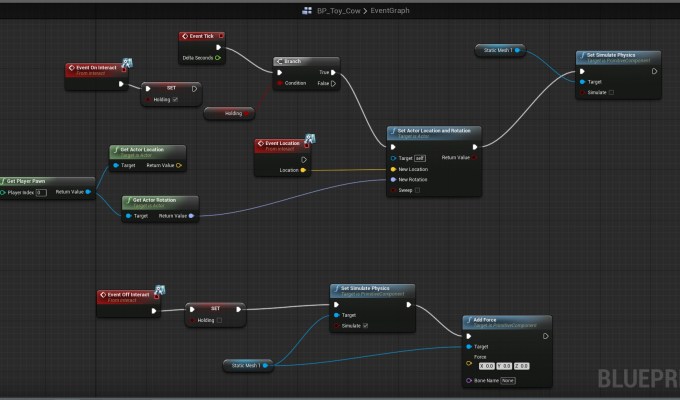Click interface icon on Event Off Interact node

[161, 291]
